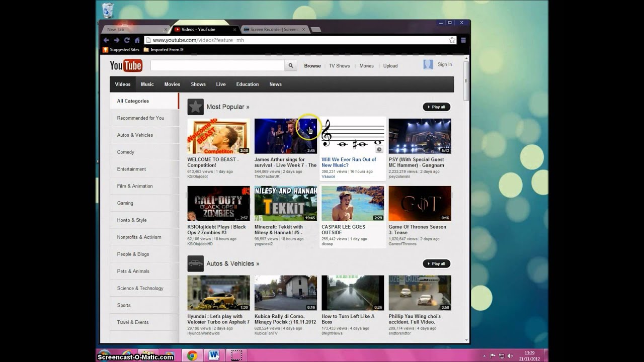Add Vsauce video to Watch Later clock icon
Viewport: 644px width, 362px height.
(379, 149)
